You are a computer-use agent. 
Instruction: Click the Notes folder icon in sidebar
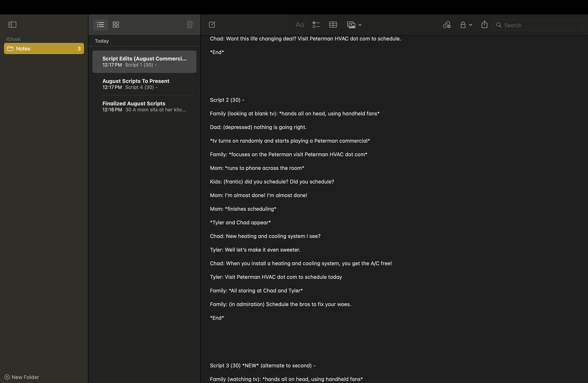coord(10,48)
